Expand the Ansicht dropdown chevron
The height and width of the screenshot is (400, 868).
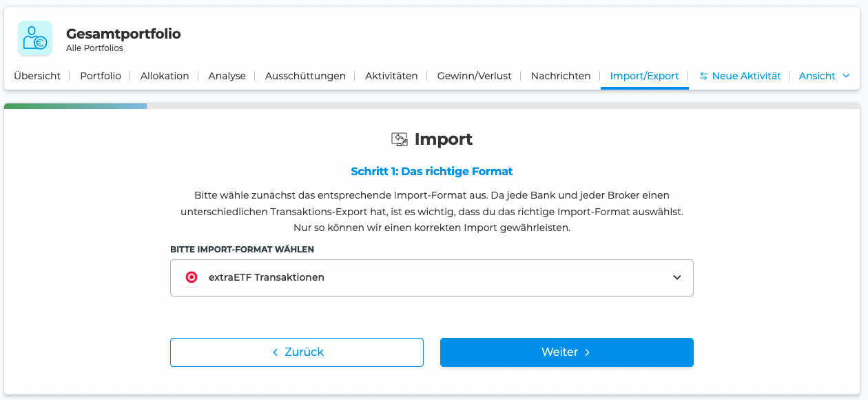(846, 76)
